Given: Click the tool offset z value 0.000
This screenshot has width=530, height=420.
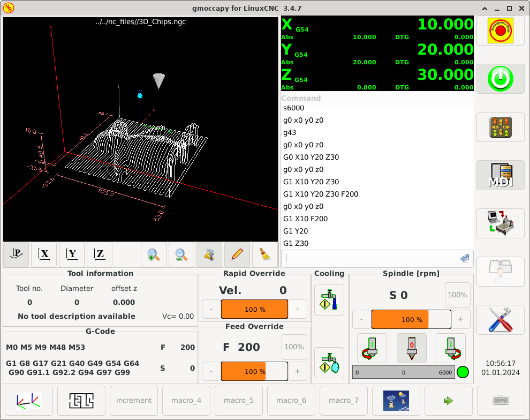Looking at the screenshot, I should 124,302.
